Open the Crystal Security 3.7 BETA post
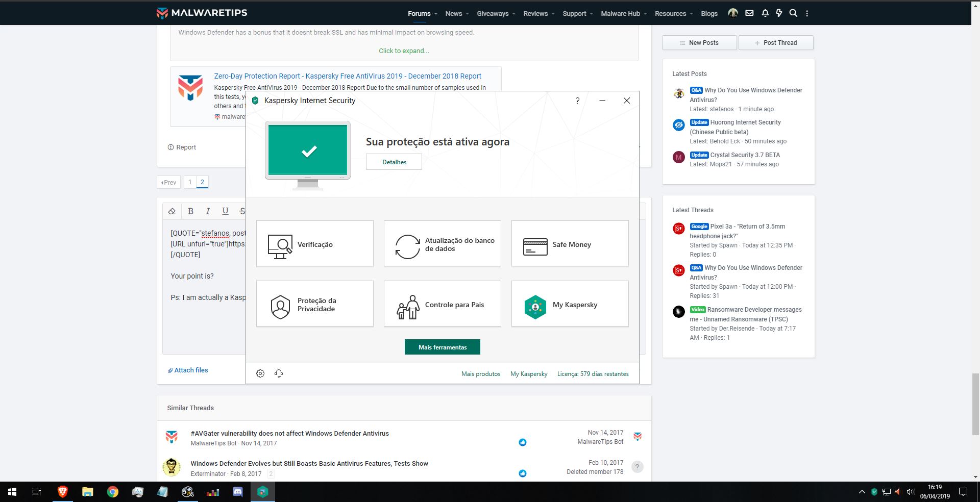This screenshot has height=502, width=980. [745, 155]
